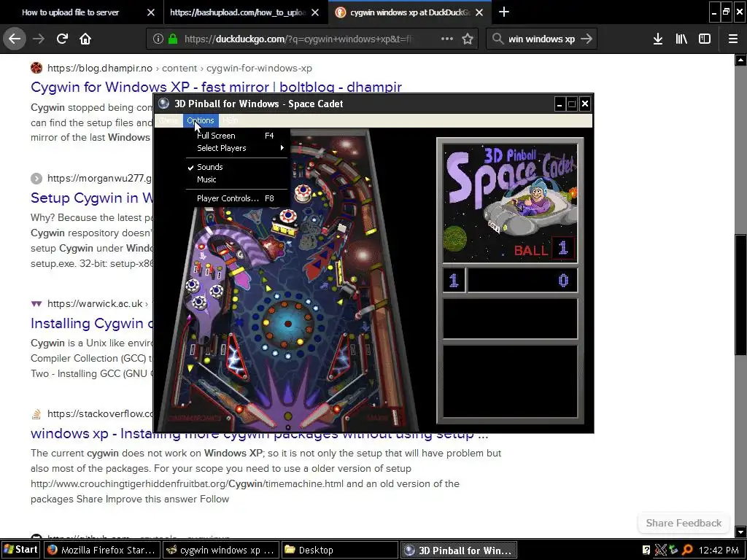
Task: Click the Pinball player number 1 box
Action: [x=454, y=280]
